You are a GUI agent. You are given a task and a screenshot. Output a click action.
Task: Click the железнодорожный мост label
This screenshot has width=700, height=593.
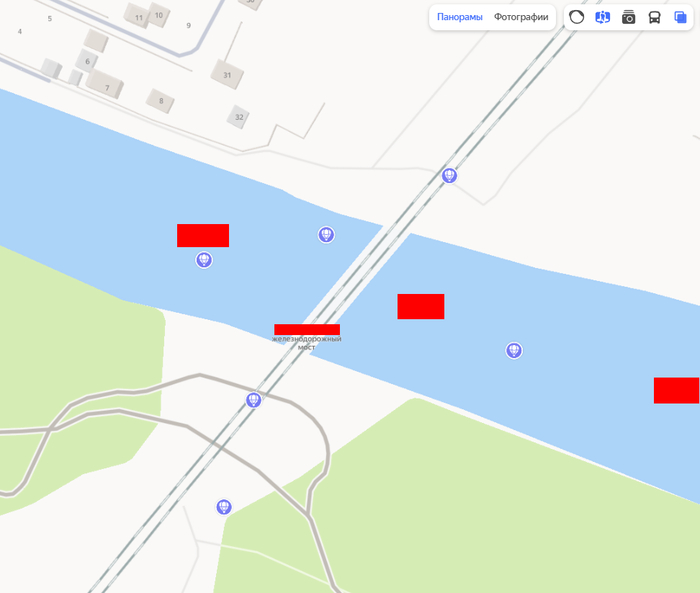click(x=307, y=343)
